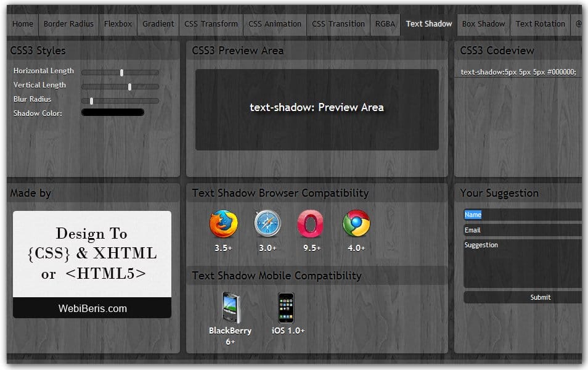
Task: Click the text-shadow Preview Area box
Action: pyautogui.click(x=317, y=110)
